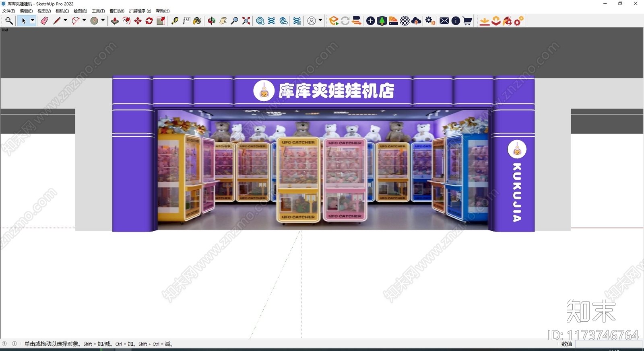
Task: Click the Enscape plus objects icon
Action: tap(371, 21)
